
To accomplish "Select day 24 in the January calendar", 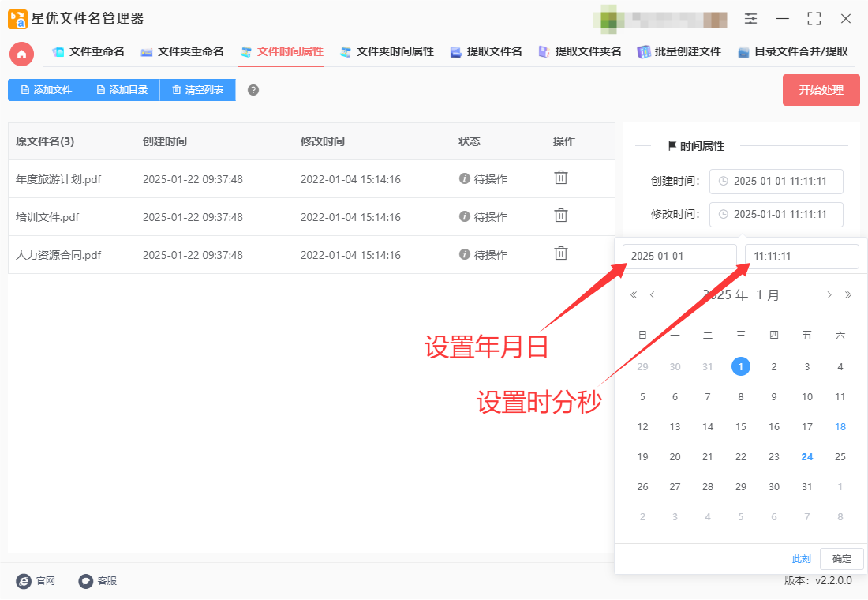I will (x=807, y=456).
